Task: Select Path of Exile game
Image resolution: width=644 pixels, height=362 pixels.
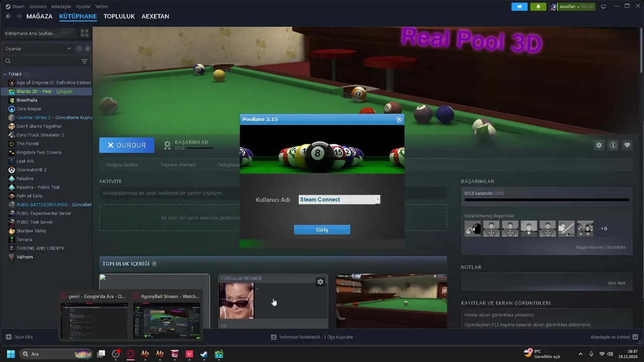Action: 46,196
